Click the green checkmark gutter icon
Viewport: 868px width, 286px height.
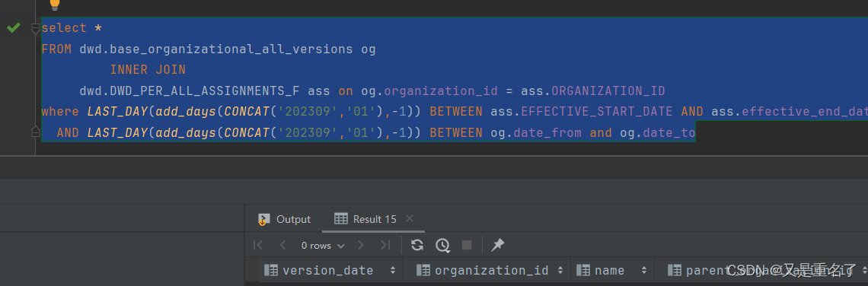[x=13, y=27]
